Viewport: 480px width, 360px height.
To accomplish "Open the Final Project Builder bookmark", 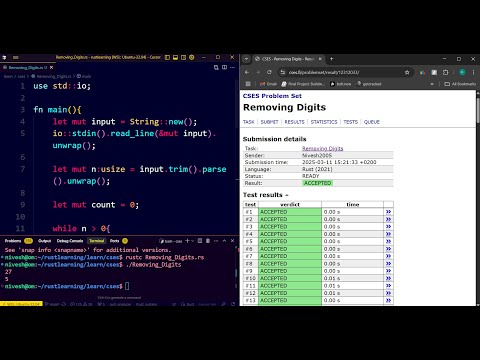I will pos(303,84).
